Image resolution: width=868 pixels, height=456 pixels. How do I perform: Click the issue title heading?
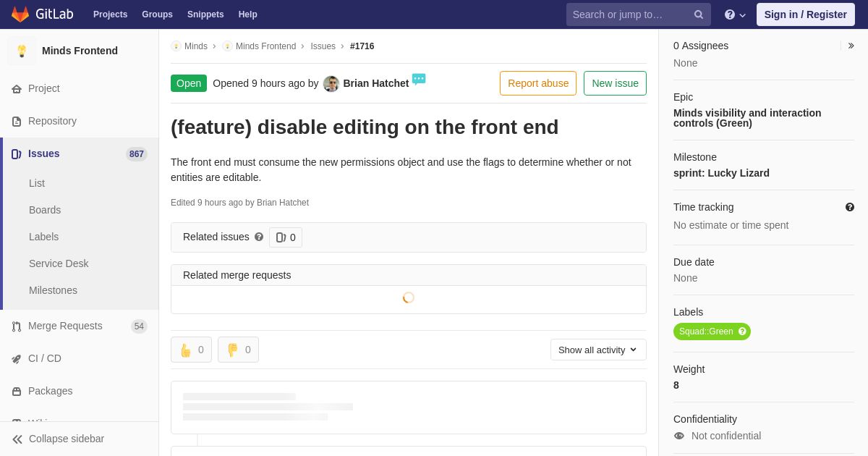pos(365,127)
